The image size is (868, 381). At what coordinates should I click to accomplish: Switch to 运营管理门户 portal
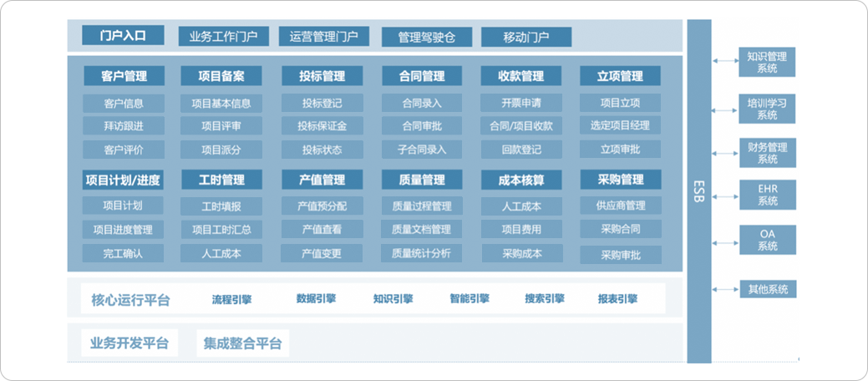(x=323, y=37)
